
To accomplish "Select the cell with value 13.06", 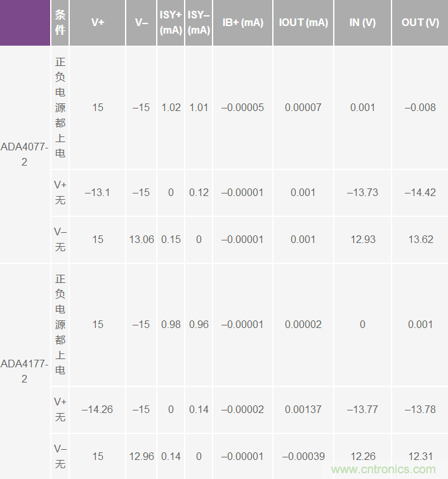I will tap(142, 239).
